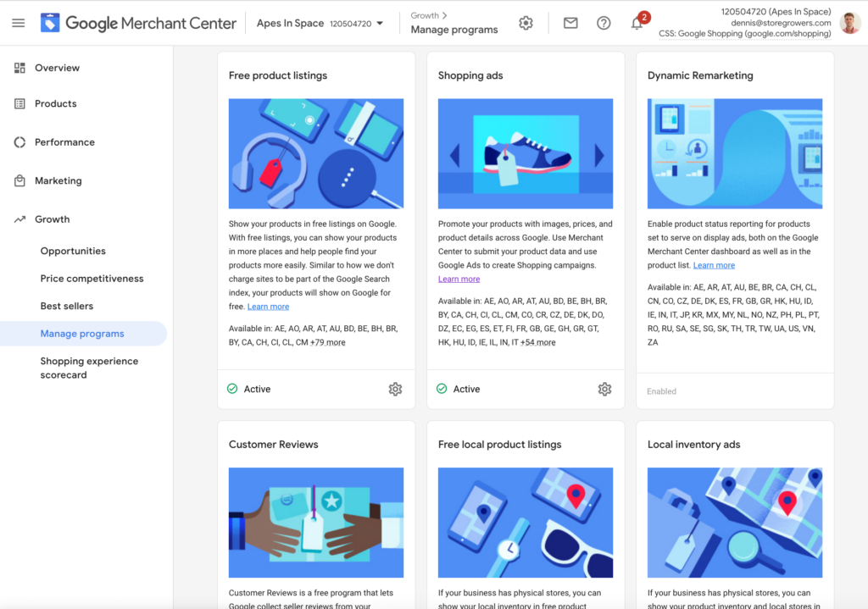The image size is (868, 609).
Task: Click the Active status of Free product listings
Action: coord(258,389)
